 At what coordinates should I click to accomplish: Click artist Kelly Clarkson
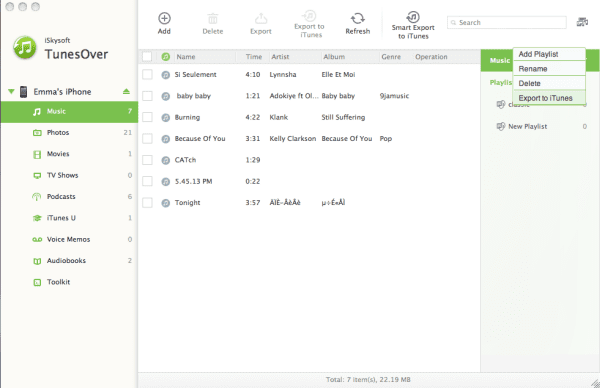click(293, 139)
